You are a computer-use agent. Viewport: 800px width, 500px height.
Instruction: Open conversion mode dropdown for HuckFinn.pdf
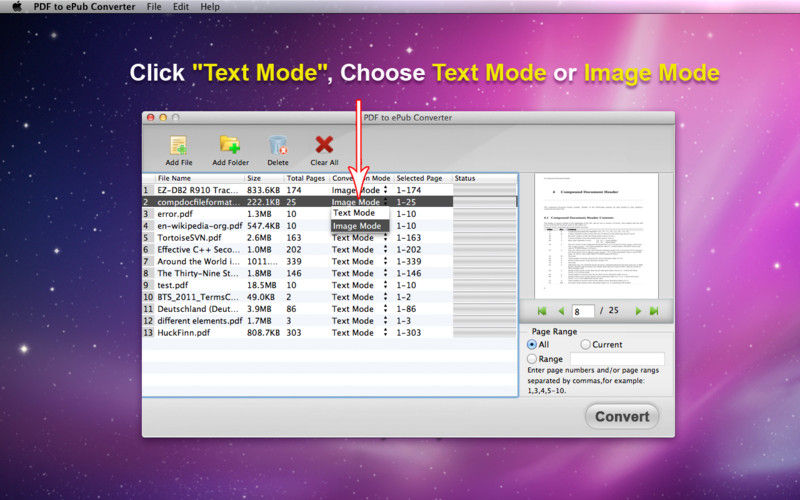(x=385, y=332)
